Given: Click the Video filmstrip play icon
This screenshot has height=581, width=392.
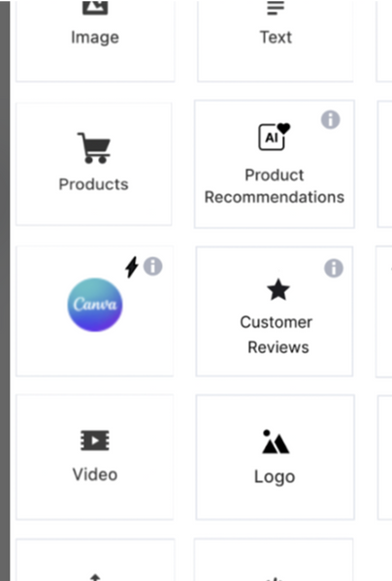Looking at the screenshot, I should click(95, 440).
